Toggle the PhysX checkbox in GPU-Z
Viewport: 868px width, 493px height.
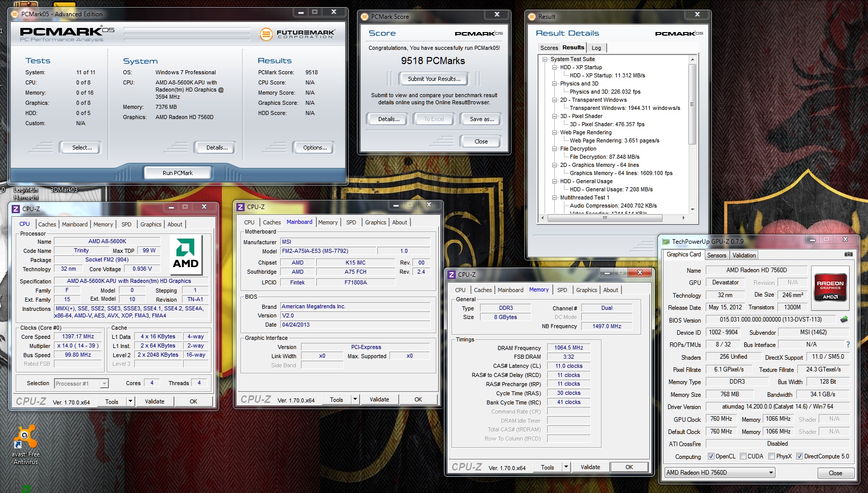pos(772,456)
